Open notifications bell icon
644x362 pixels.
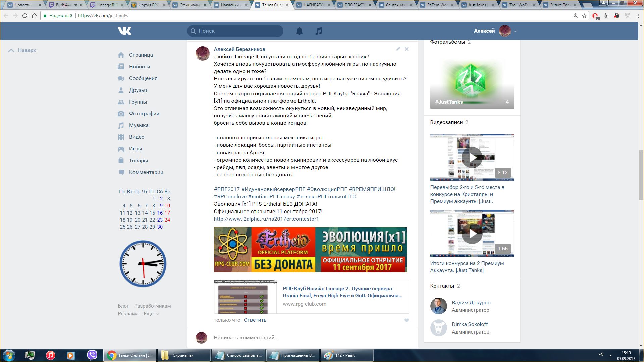[x=299, y=31]
